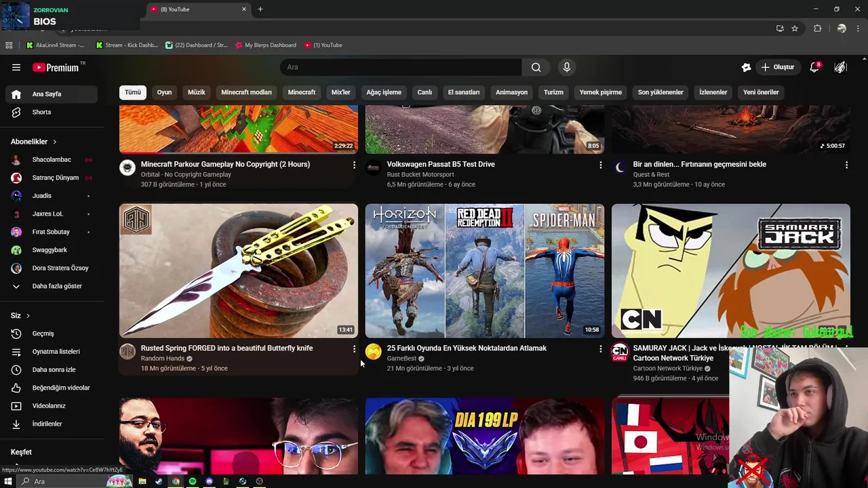Viewport: 868px width, 488px height.
Task: Open Rust Bucket Motorsport channel avatar
Action: (373, 167)
